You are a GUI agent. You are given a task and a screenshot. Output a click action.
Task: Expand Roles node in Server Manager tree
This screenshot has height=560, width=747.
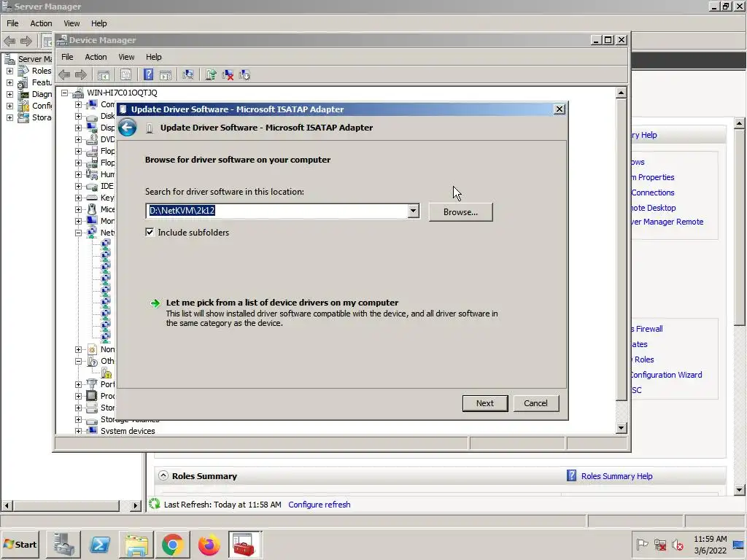(9, 71)
